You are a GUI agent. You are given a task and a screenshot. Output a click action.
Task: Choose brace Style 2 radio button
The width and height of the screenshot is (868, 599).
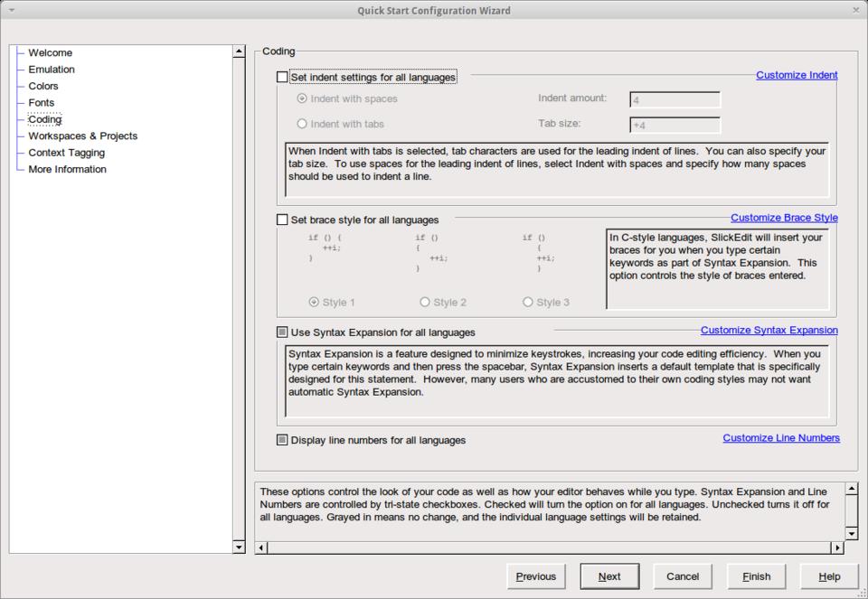425,302
